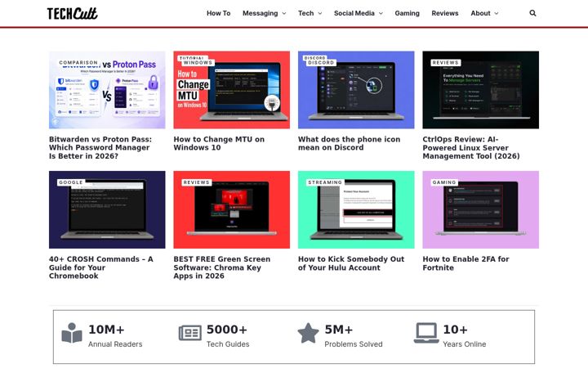This screenshot has width=588, height=368.
Task: Open Bitwarden vs Proton Pass article title
Action: coord(100,147)
